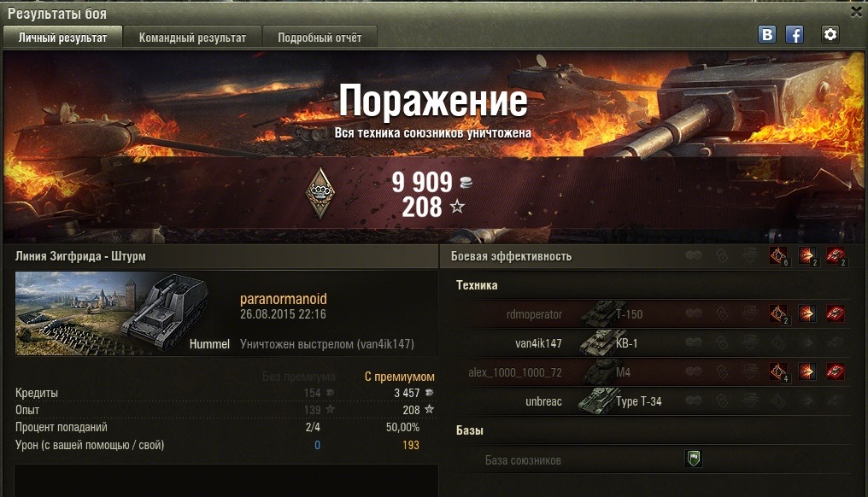Click unbreac's Type T-34 tank image
Screen dimensions: 868x497
click(x=597, y=401)
